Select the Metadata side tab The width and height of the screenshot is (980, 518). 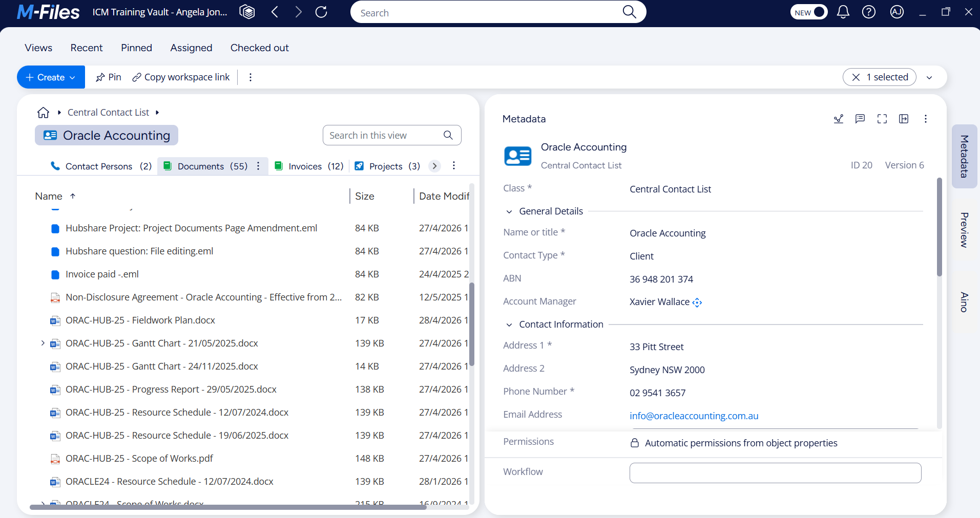point(964,156)
